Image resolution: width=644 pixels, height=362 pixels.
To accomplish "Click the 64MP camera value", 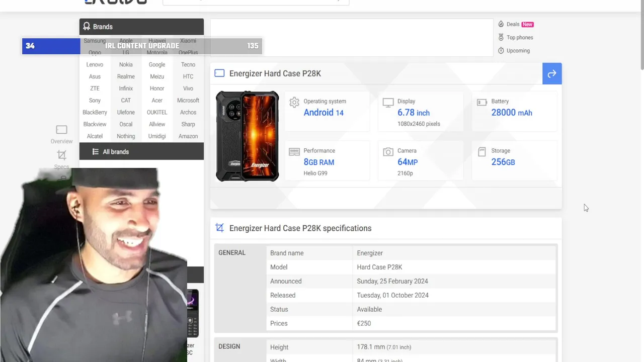I will (408, 162).
